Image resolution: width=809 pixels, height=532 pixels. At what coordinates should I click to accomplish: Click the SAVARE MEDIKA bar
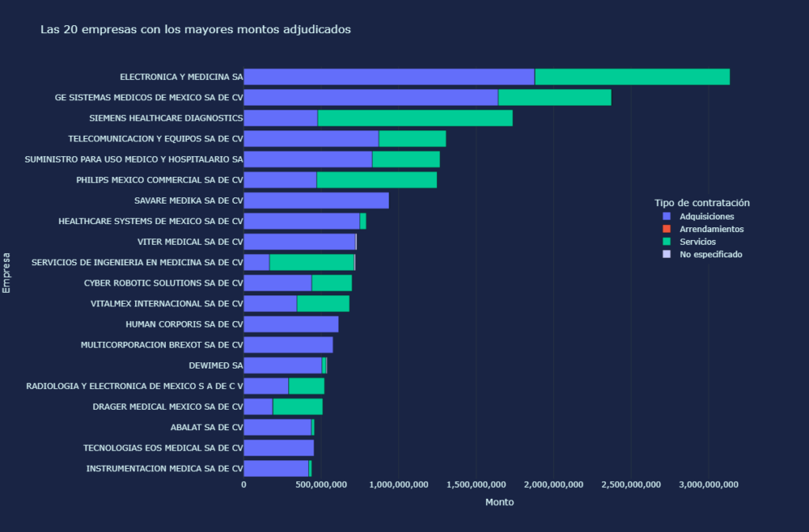[x=316, y=200]
